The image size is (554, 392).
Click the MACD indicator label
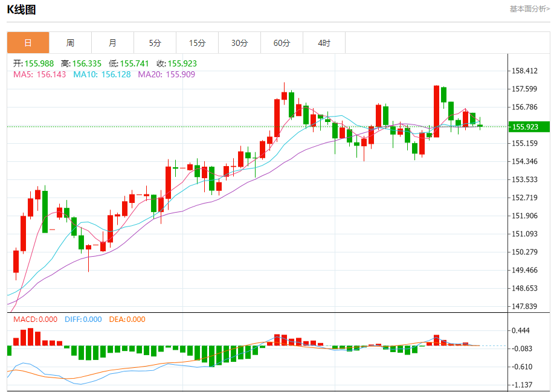point(35,320)
